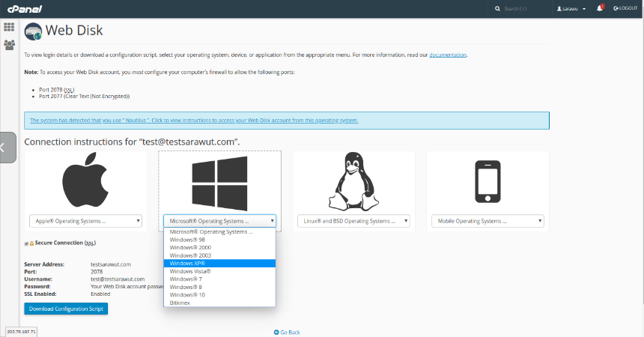
Task: Click the Go Back link
Action: click(287, 332)
